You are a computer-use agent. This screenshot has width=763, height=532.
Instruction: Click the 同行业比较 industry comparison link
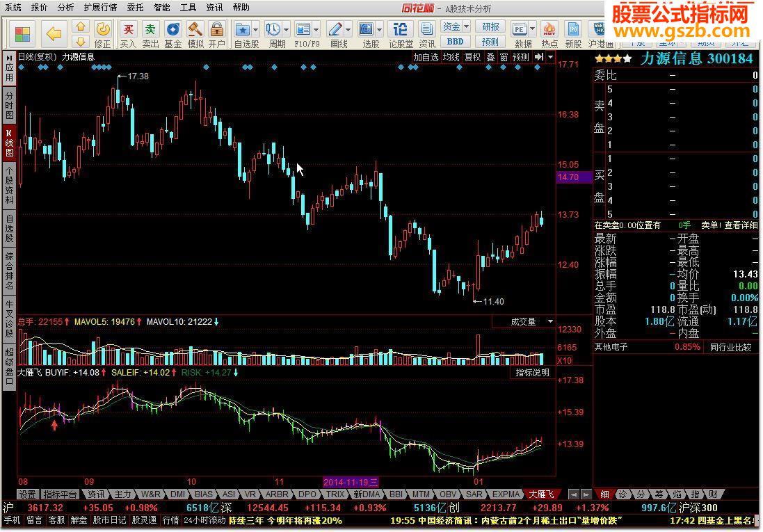pos(730,347)
